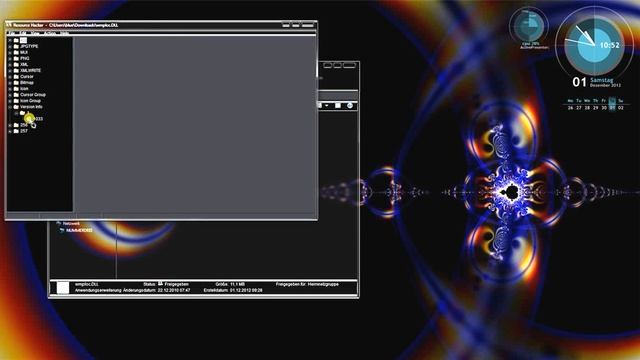Image resolution: width=640 pixels, height=360 pixels.
Task: Select the 1033 language entry
Action: tap(38, 119)
